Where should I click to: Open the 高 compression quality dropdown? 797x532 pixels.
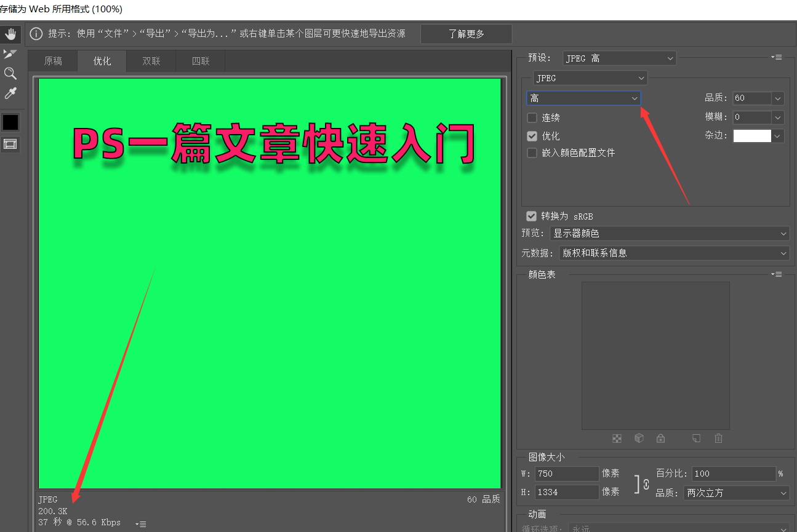(583, 98)
